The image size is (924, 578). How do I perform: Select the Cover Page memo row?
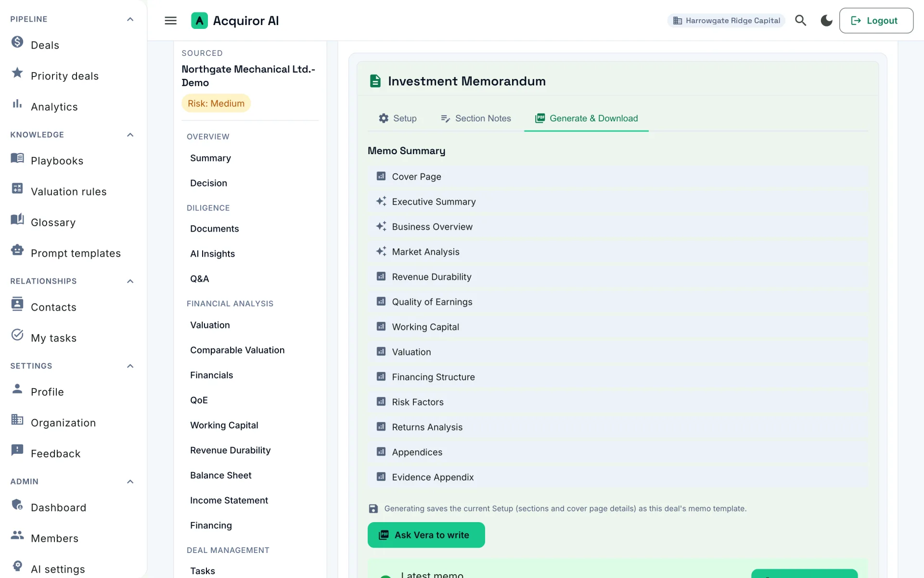tap(618, 177)
